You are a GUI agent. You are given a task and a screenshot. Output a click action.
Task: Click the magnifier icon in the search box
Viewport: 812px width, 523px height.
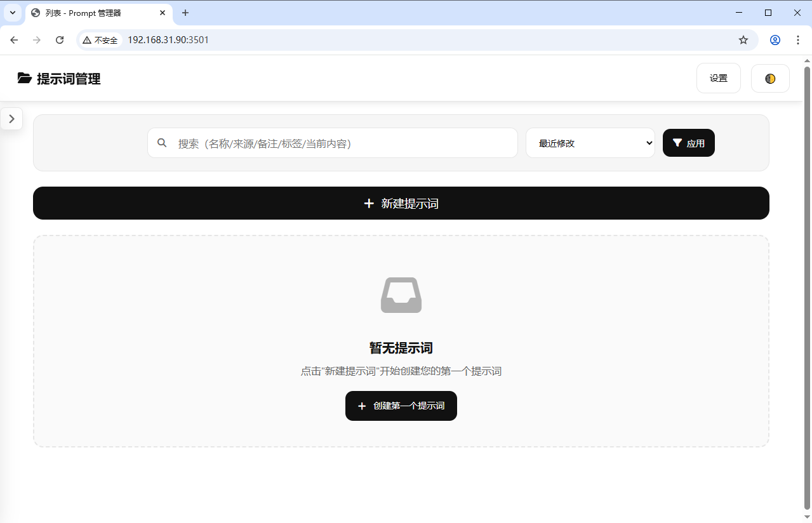[x=163, y=143]
